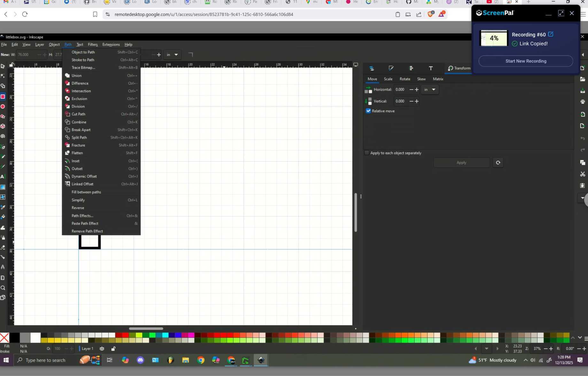
Task: Open the Layer 1 selector in the status bar
Action: pyautogui.click(x=87, y=349)
